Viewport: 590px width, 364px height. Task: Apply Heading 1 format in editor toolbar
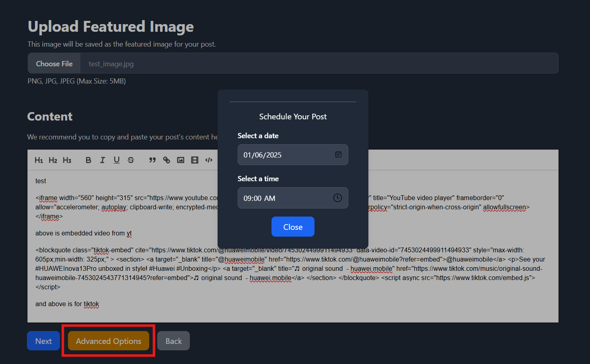click(x=39, y=160)
